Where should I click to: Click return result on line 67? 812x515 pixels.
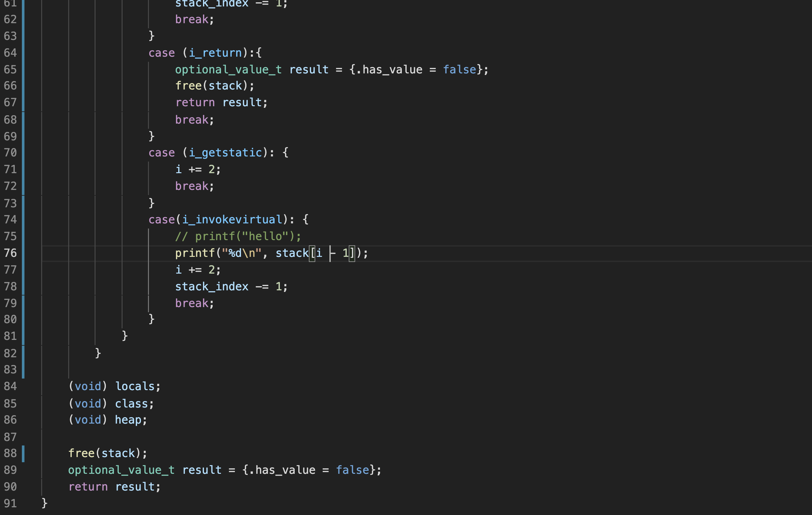221,102
